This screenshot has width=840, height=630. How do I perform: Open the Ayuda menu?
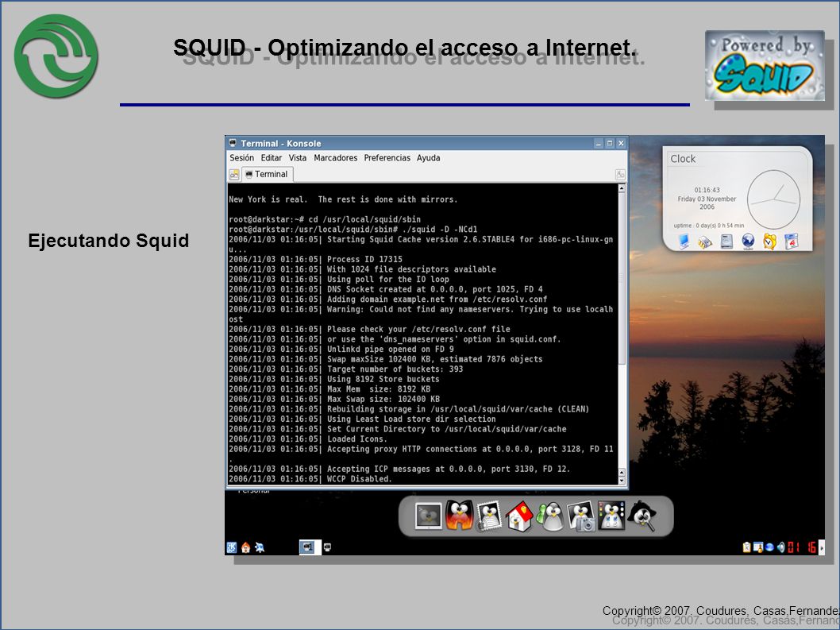[429, 157]
